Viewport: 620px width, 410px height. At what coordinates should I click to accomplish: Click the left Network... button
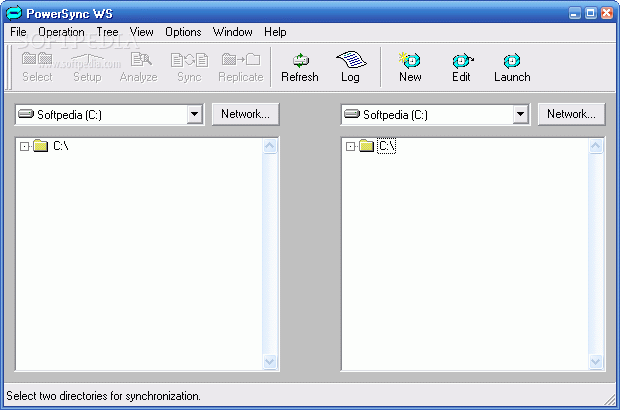coord(246,114)
